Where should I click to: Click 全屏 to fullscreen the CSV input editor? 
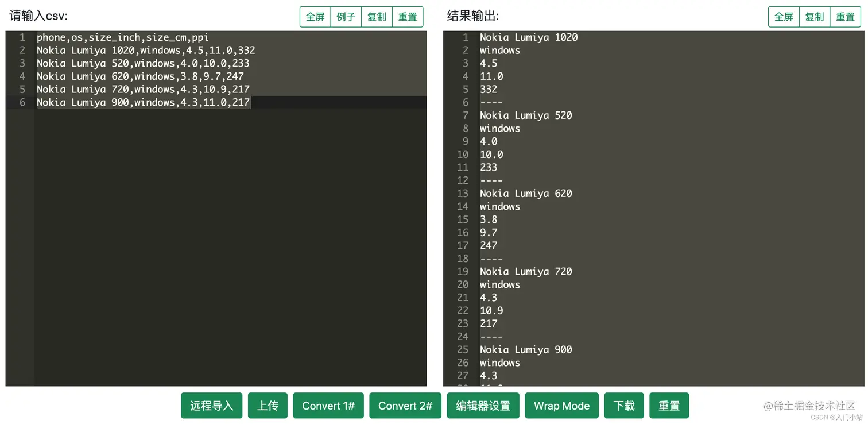coord(315,17)
